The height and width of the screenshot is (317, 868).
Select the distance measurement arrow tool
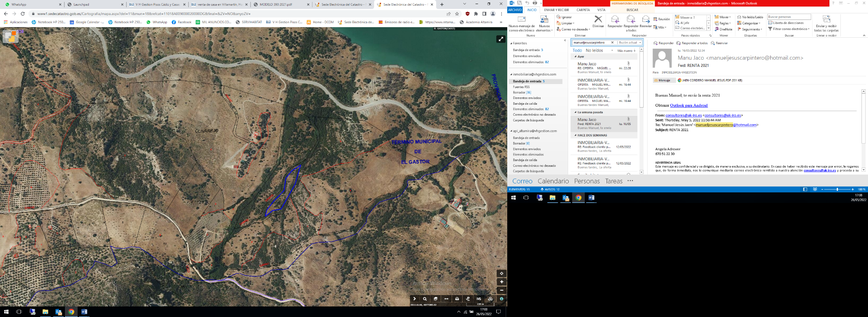tap(446, 299)
